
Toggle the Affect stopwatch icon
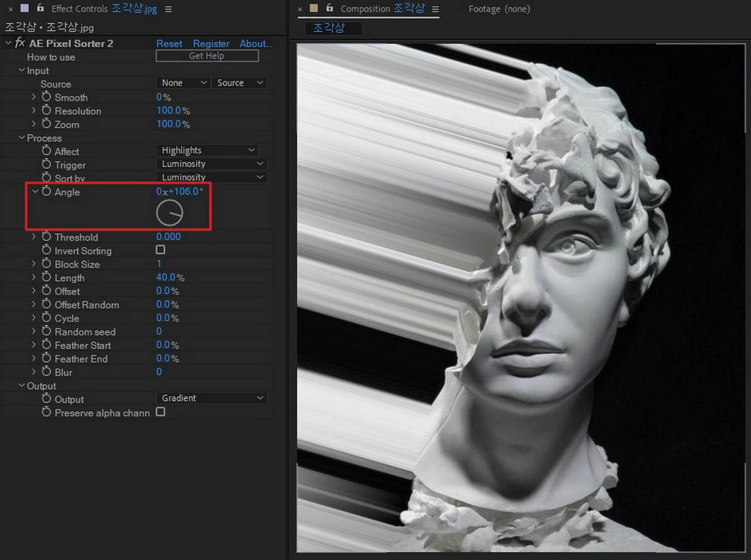pyautogui.click(x=46, y=151)
